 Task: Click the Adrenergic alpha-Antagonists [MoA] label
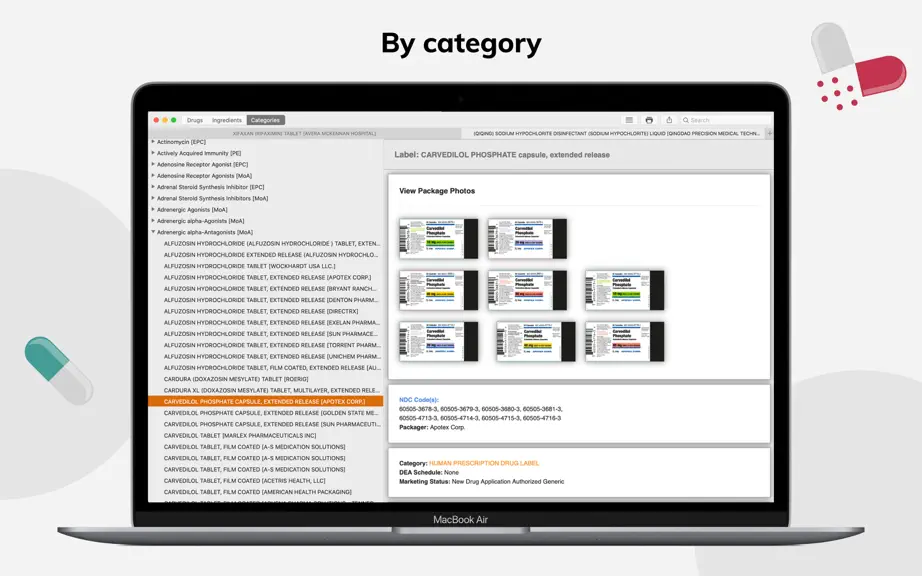pyautogui.click(x=205, y=232)
